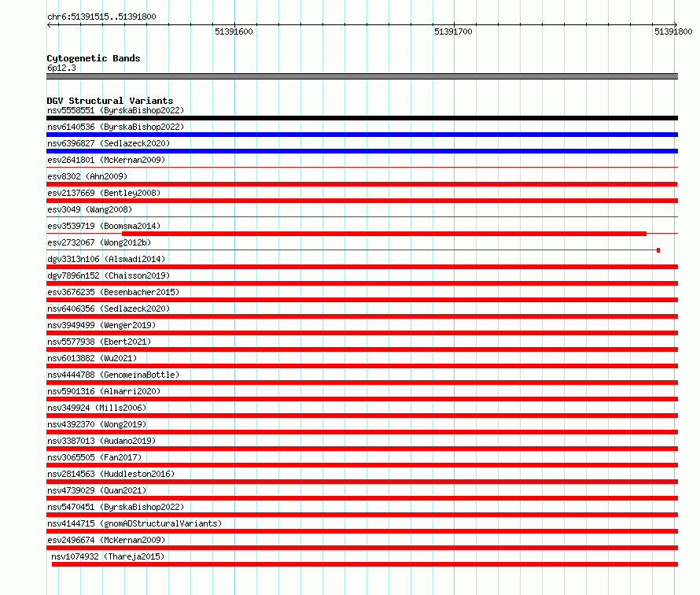
Task: Open variant esv2137669 (Bentley2008)
Action: click(104, 193)
